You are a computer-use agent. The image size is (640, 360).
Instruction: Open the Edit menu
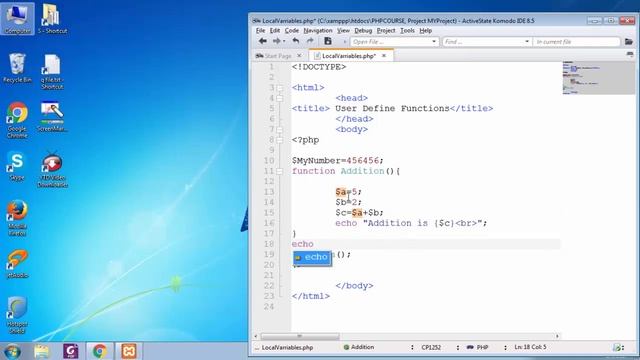275,31
